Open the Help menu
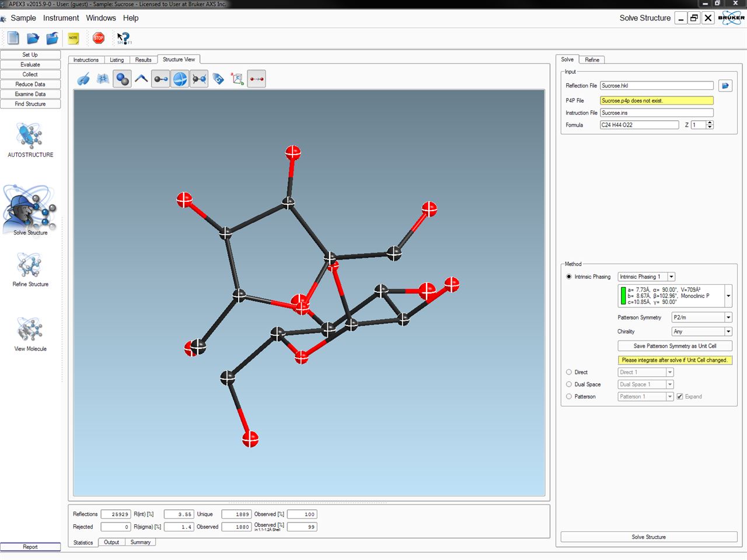 coord(131,18)
